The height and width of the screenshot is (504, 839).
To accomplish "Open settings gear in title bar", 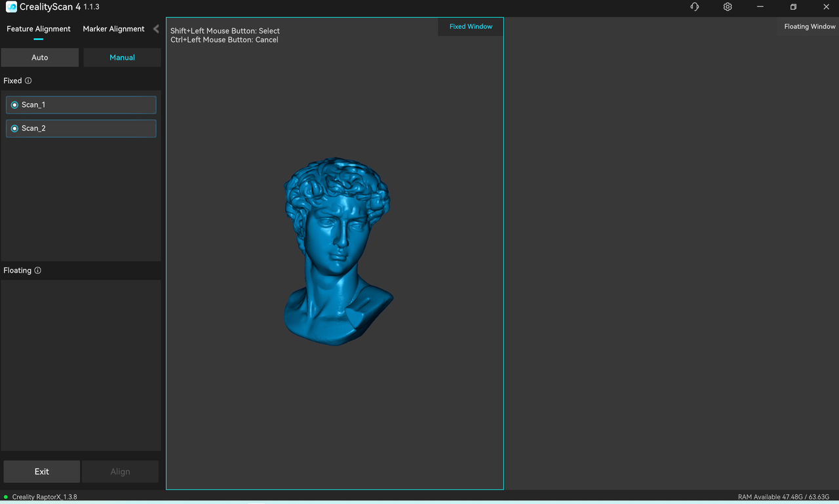I will pyautogui.click(x=728, y=7).
